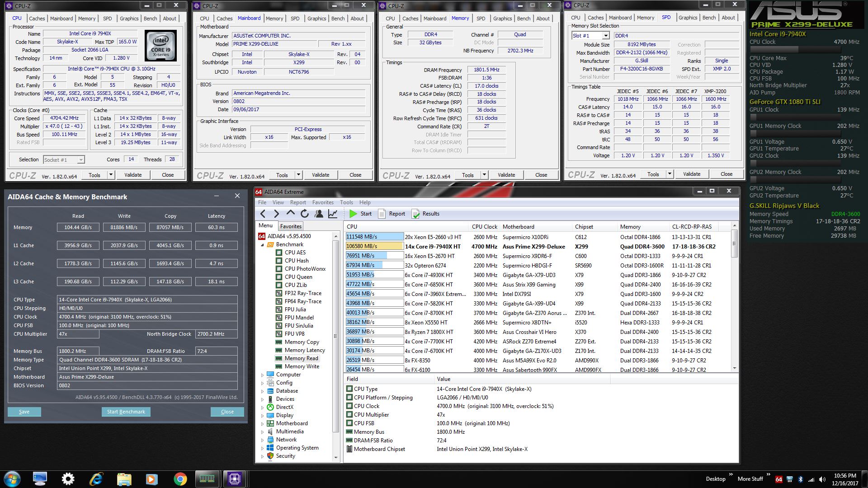Click More Stuff on the taskbar
Viewport: 868px width, 488px height.
(x=750, y=479)
